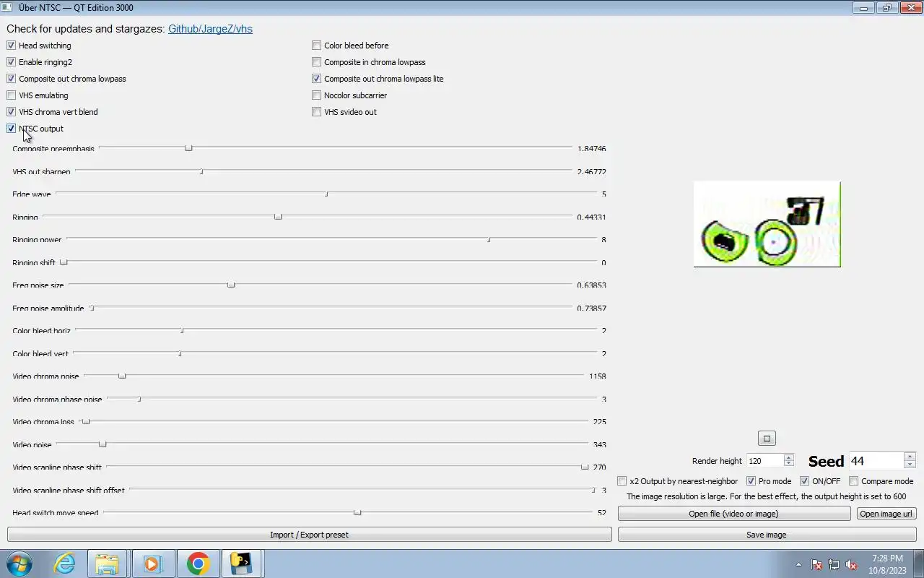Check the VHS svideo out option

(x=316, y=112)
